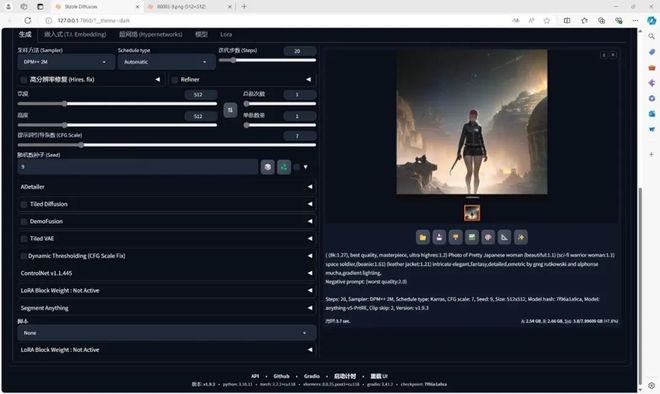Open the Schedule type dropdown
The height and width of the screenshot is (394, 660).
166,62
